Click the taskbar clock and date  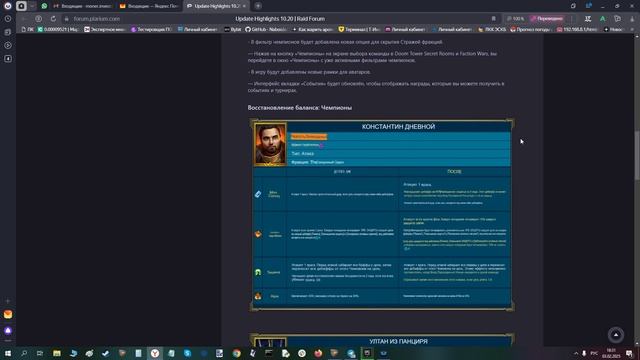tap(611, 353)
